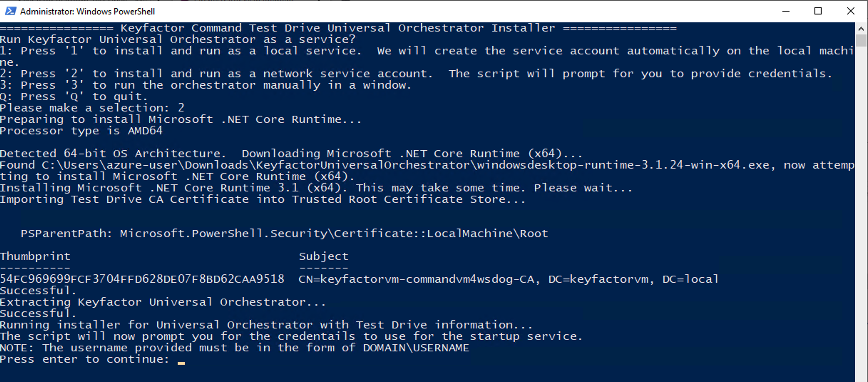Maximize the PowerShell window

point(818,11)
